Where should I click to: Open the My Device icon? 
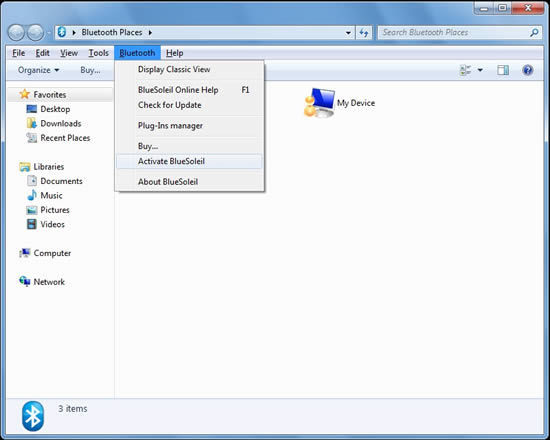point(319,102)
